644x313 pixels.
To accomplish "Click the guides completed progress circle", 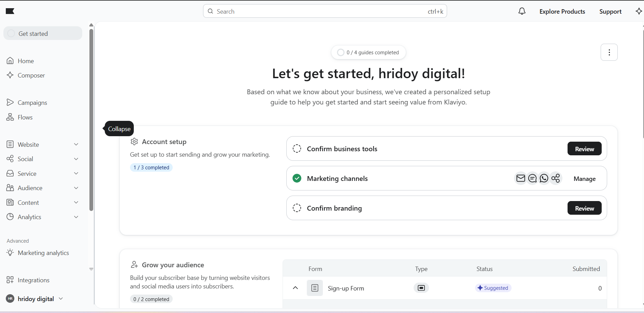I will point(341,52).
